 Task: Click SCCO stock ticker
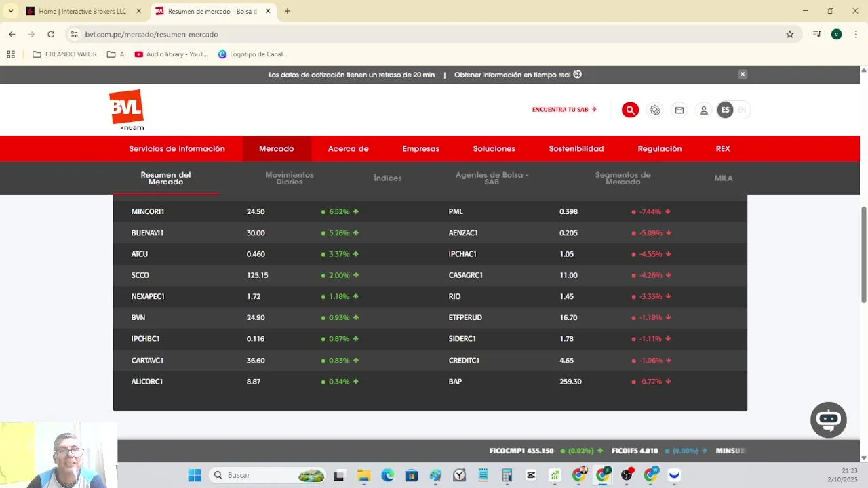coord(140,275)
